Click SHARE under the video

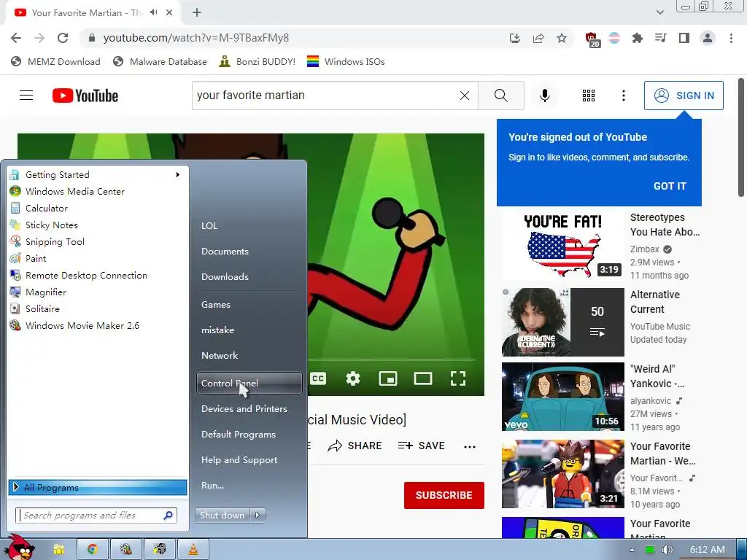[x=355, y=446]
